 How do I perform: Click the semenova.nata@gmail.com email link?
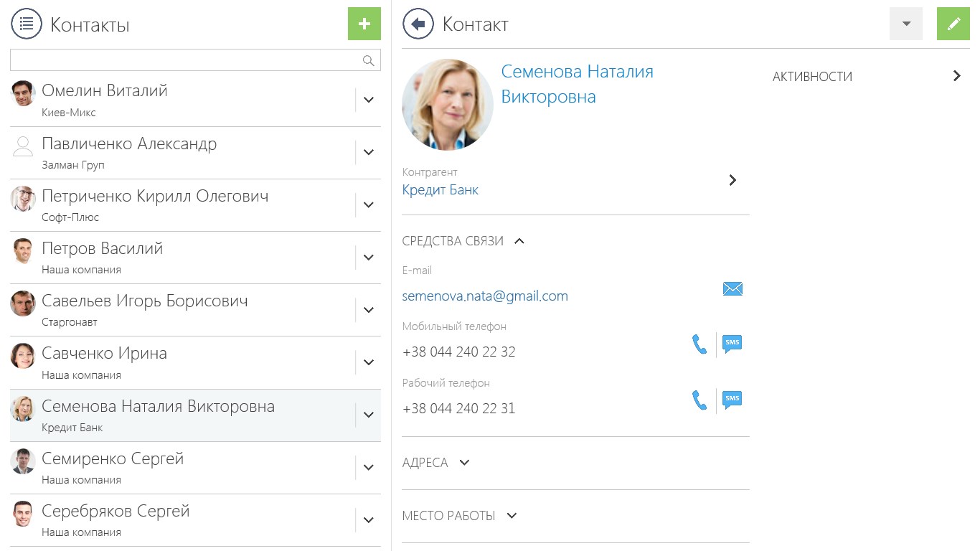[x=485, y=295]
